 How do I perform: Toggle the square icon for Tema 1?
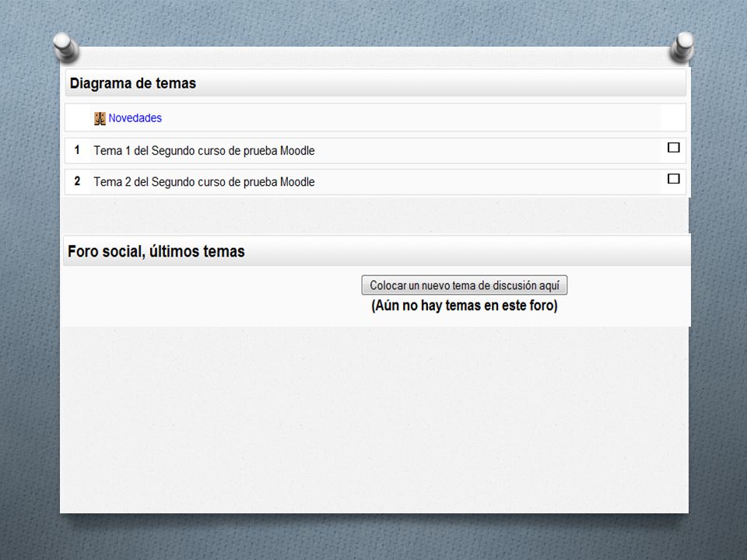tap(673, 148)
